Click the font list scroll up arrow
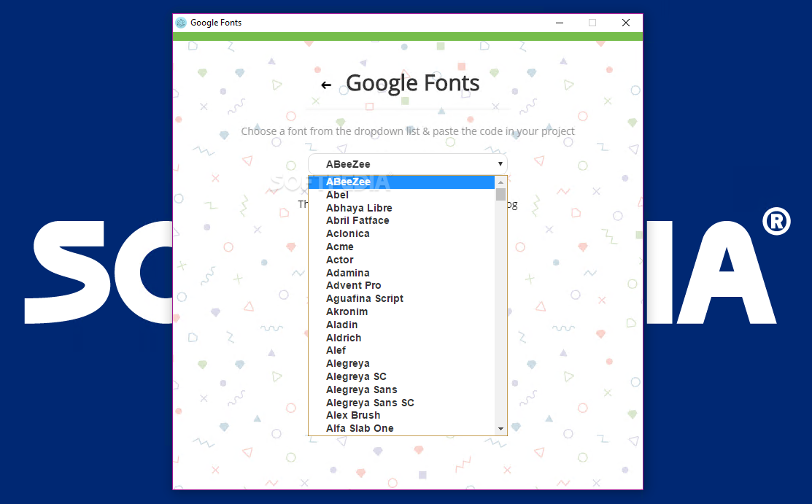The image size is (812, 504). (500, 182)
